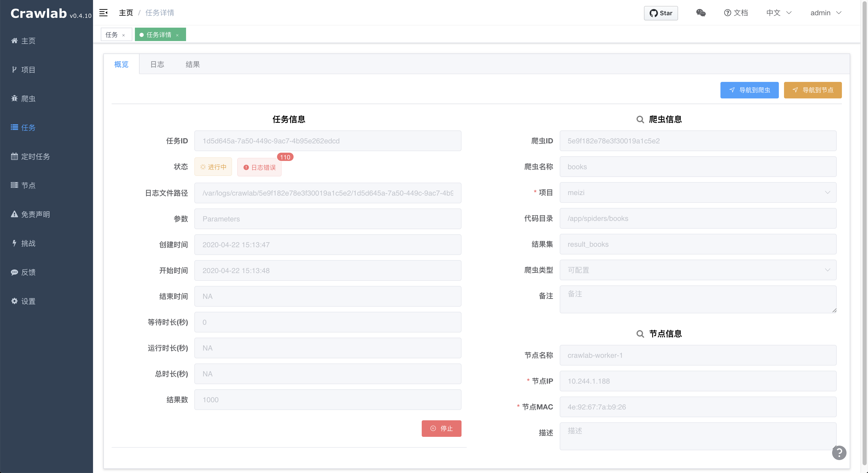Click the help icon at bottom right
This screenshot has width=868, height=473.
[x=839, y=453]
